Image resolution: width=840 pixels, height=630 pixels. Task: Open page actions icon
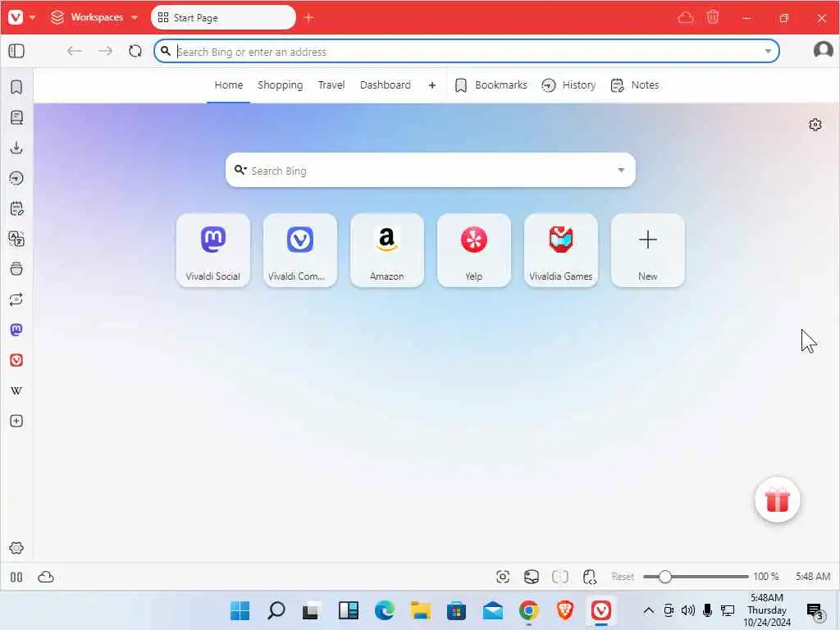pyautogui.click(x=589, y=577)
